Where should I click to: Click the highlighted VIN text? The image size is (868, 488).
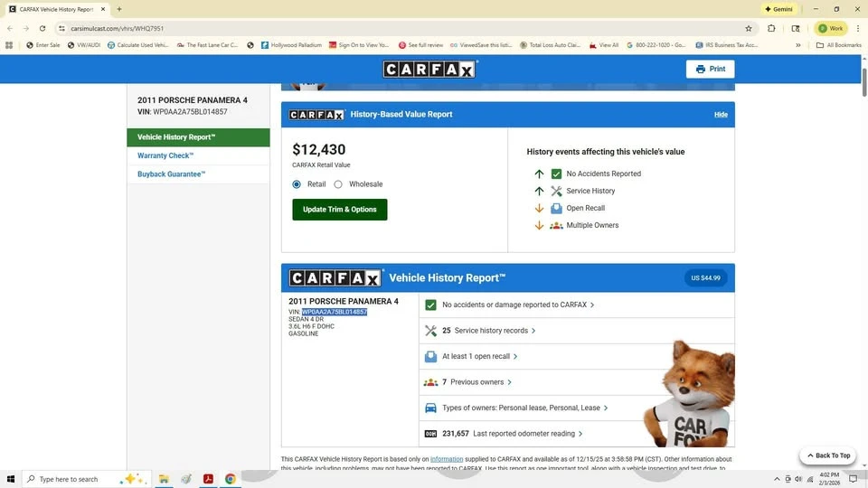tap(335, 312)
